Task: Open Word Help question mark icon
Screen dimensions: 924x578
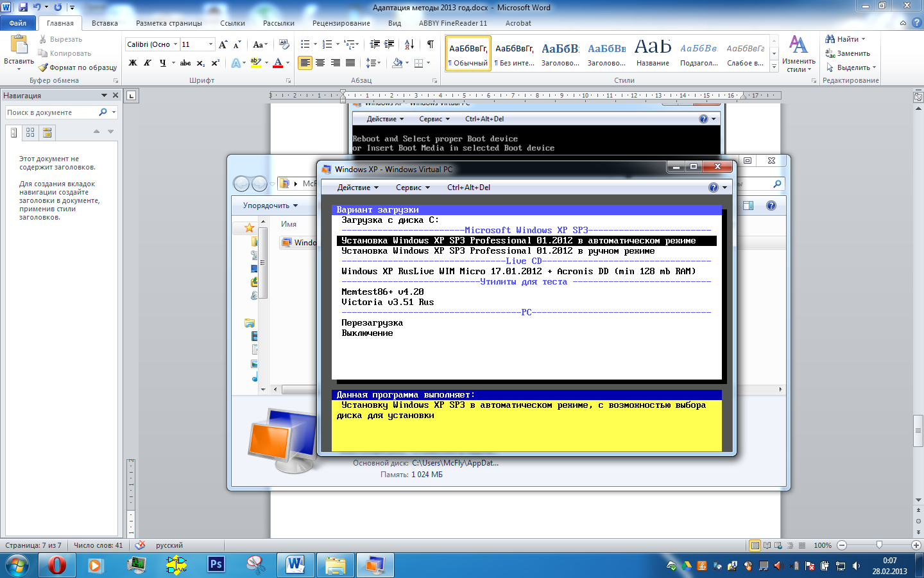Action: coord(917,22)
